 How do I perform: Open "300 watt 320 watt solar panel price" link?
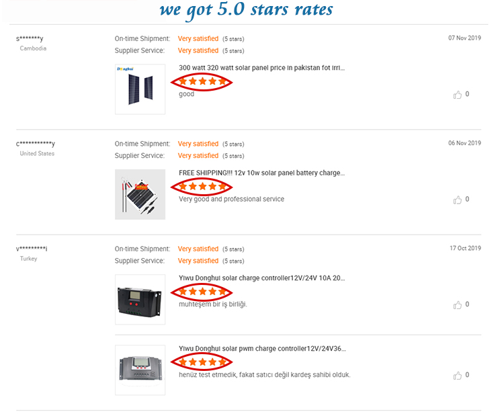(x=262, y=68)
